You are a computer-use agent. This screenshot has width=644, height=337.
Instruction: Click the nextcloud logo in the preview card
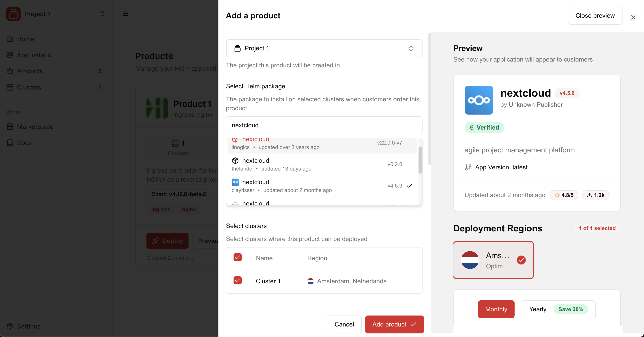[479, 100]
